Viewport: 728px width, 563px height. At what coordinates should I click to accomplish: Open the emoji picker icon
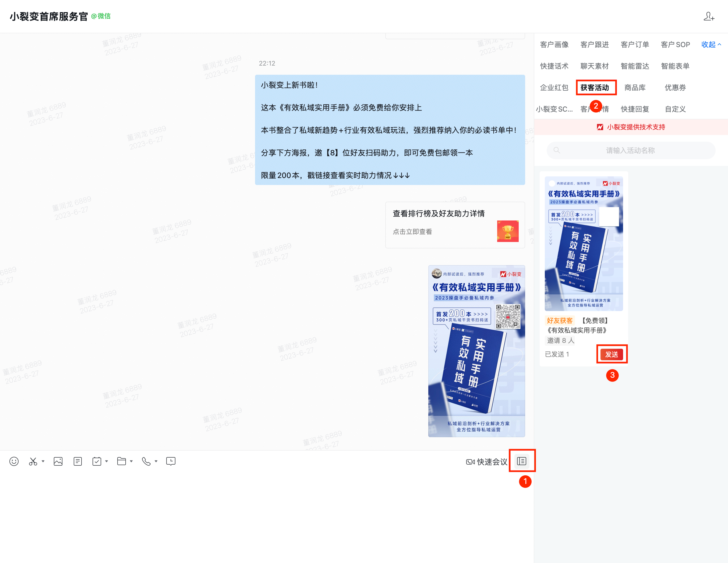14,461
